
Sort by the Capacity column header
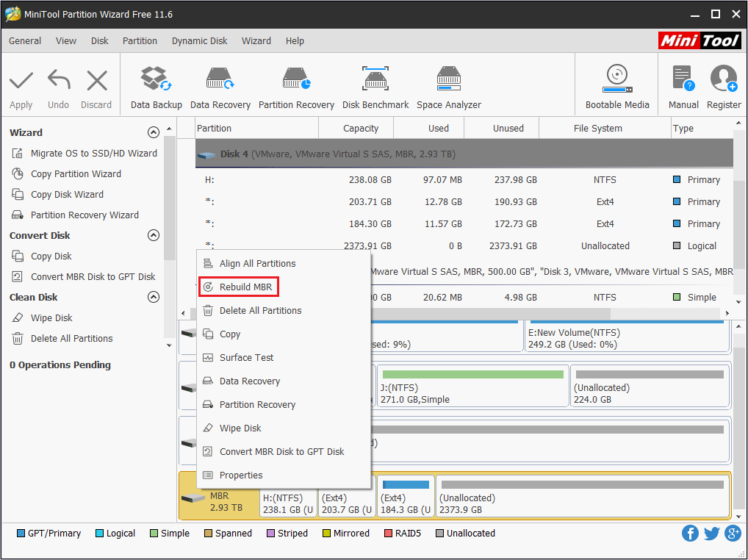point(356,129)
